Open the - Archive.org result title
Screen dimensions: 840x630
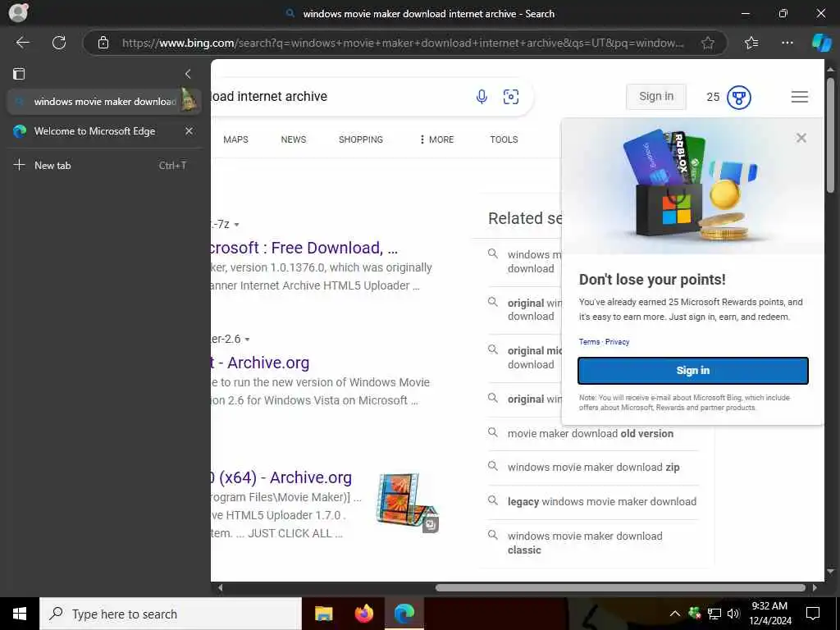[260, 363]
